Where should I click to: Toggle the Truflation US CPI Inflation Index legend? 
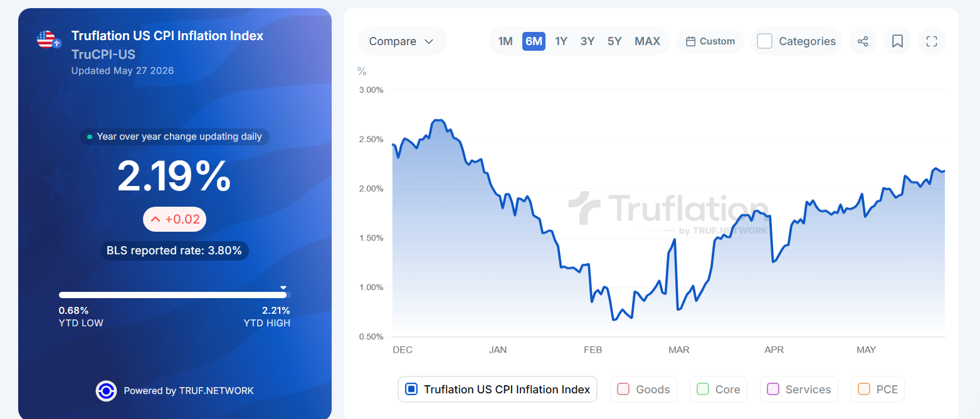[497, 390]
